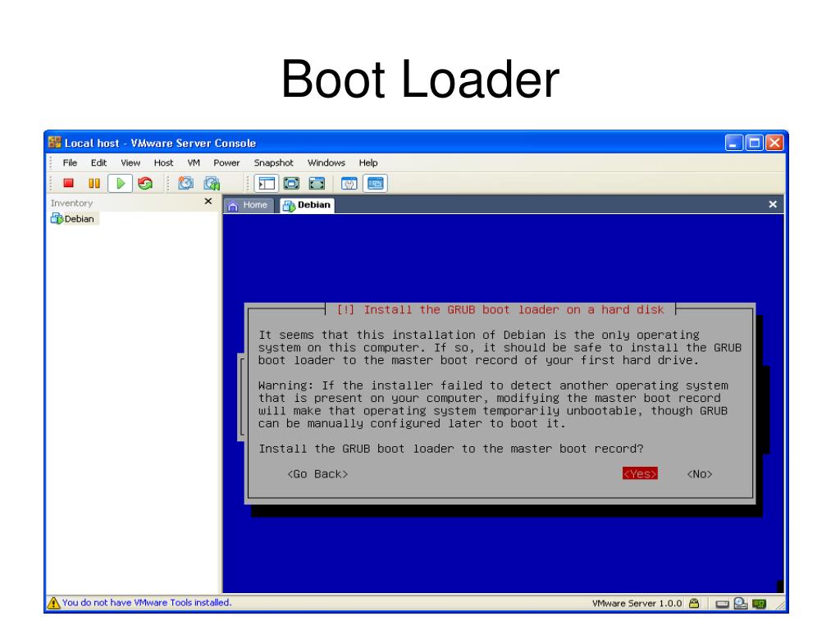
Task: Reset the virtual machine with the red-green refresh icon
Action: (145, 183)
